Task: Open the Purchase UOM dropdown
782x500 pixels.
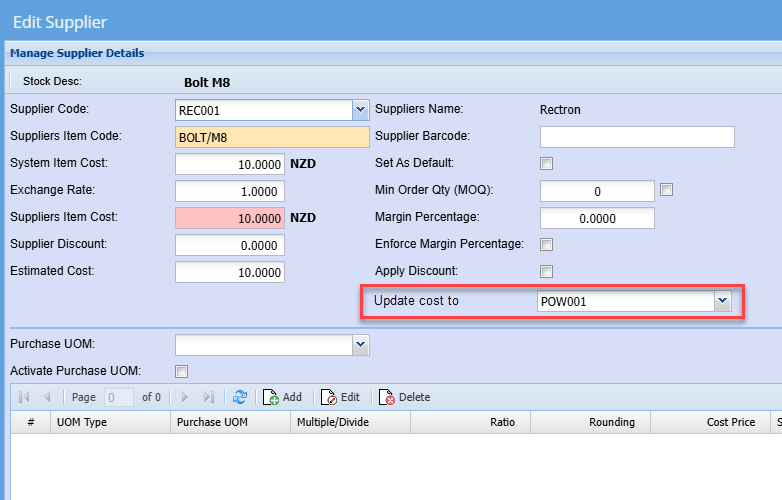Action: point(360,345)
